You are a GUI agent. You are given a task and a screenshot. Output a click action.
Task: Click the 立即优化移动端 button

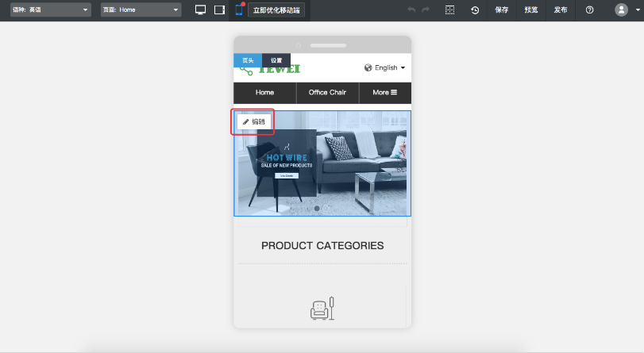click(x=276, y=10)
